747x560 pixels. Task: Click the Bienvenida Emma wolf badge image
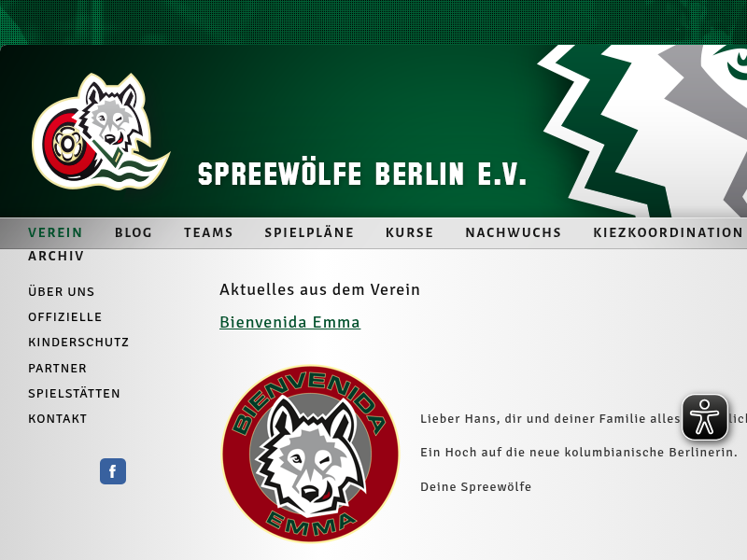click(310, 454)
